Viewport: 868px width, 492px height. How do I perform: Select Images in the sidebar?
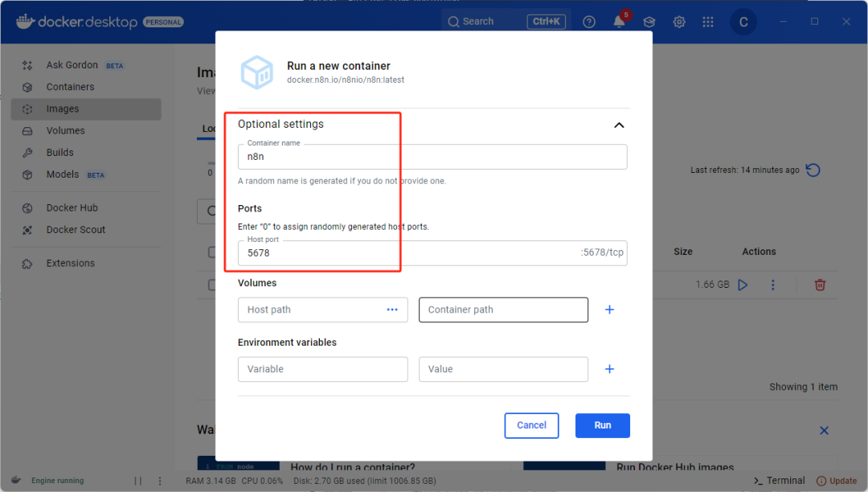coord(86,109)
